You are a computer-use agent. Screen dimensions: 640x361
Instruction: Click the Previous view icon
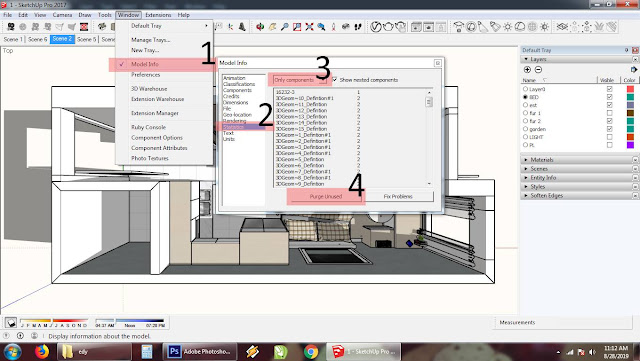click(322, 27)
